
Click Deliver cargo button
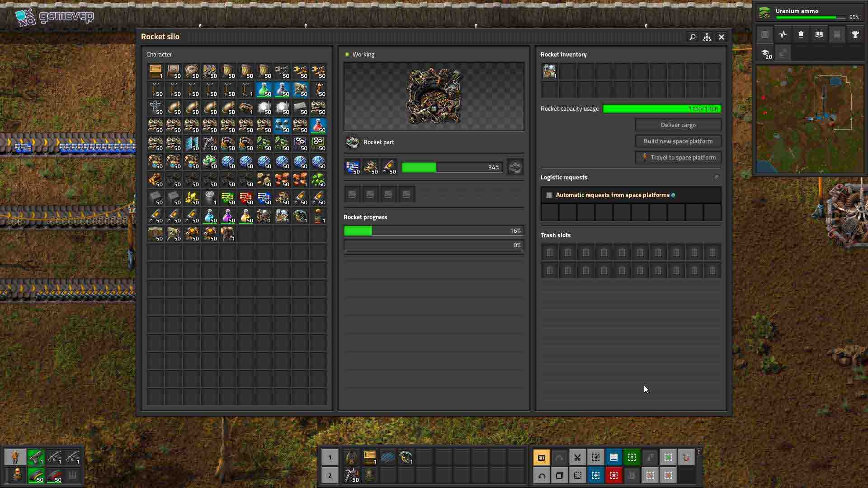678,125
